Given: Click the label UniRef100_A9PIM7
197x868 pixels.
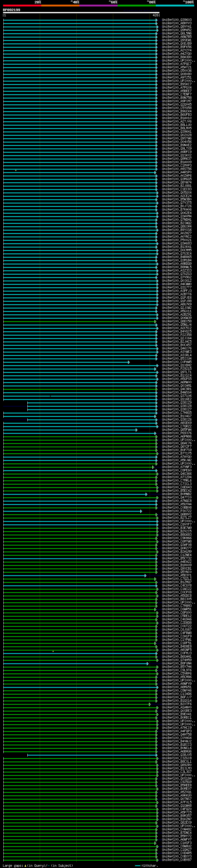Looking at the screenshot, I should [177, 101].
